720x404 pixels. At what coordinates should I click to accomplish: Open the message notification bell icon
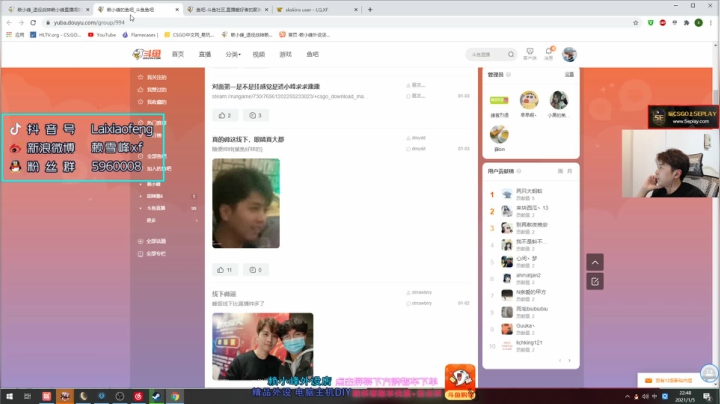click(549, 53)
